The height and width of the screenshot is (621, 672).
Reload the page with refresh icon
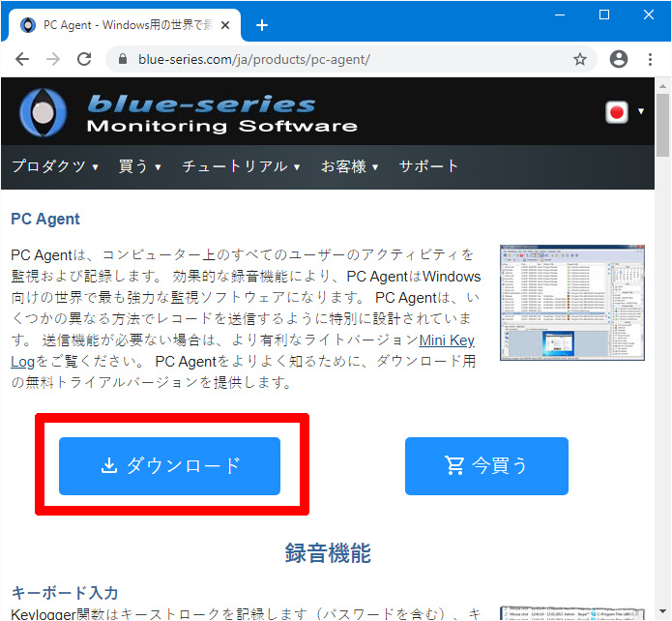pos(84,59)
